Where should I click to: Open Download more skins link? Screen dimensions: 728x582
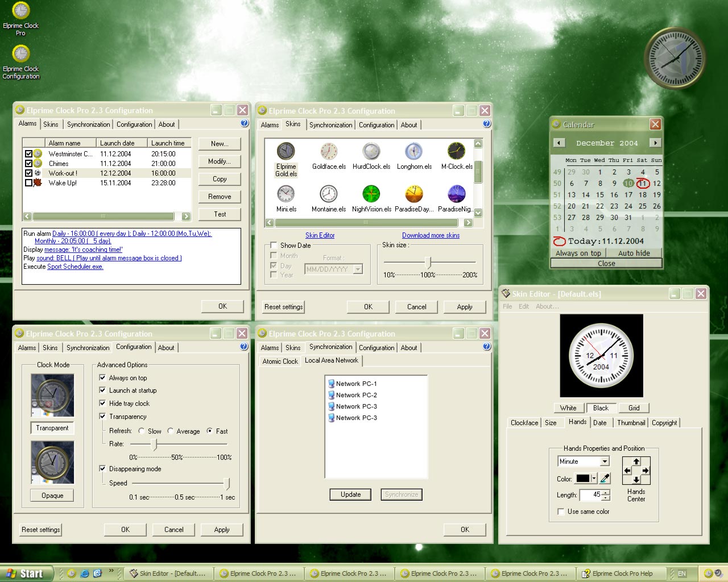[x=431, y=235]
